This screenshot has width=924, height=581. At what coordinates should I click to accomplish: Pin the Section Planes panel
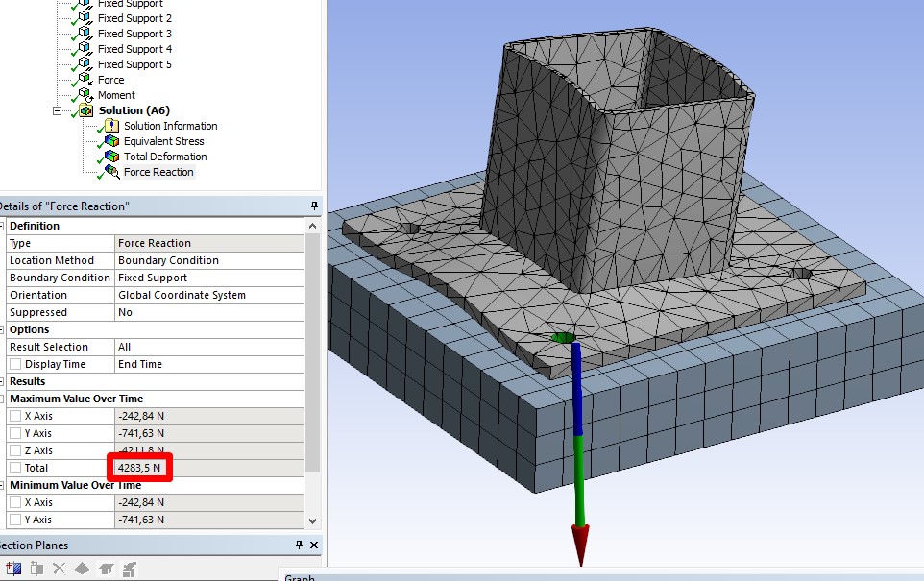tap(300, 545)
